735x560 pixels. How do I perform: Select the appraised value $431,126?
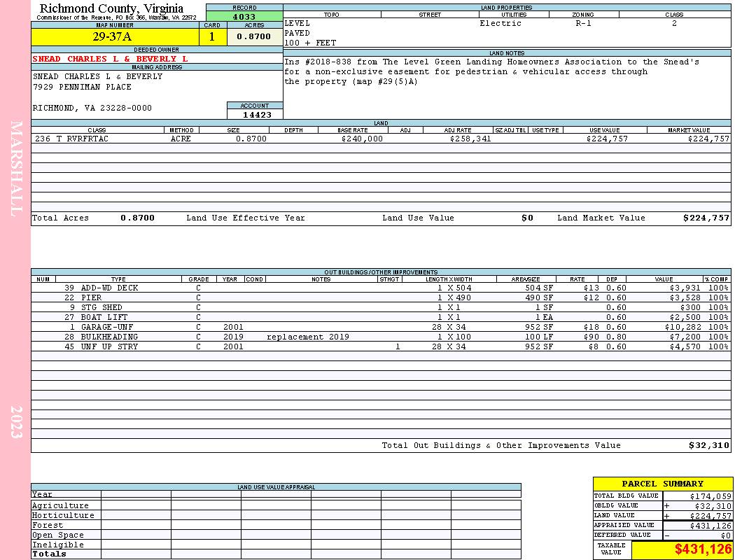[710, 526]
